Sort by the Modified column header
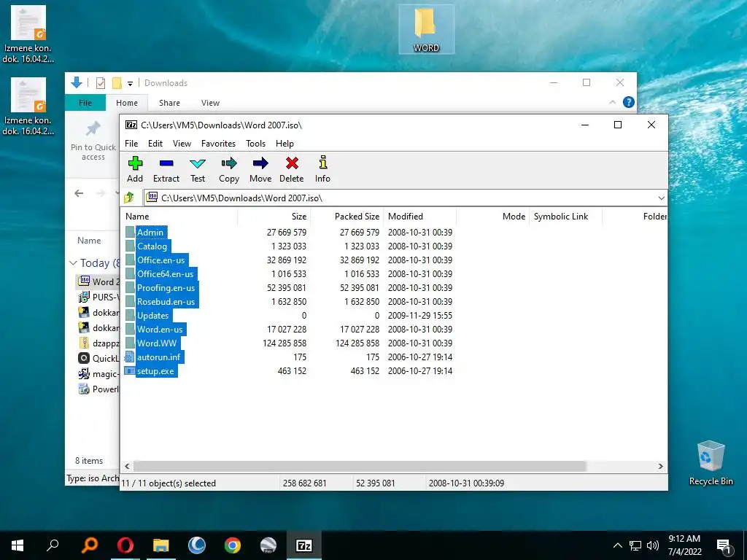Screen dimensions: 747x560 tap(420, 216)
